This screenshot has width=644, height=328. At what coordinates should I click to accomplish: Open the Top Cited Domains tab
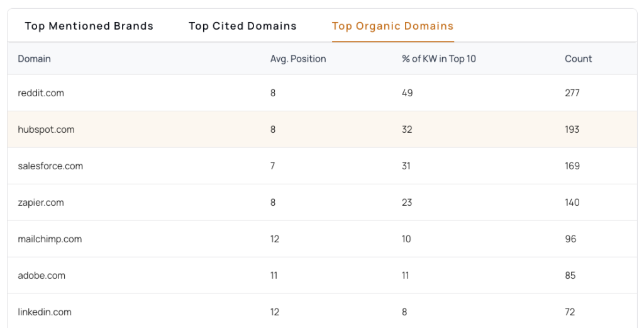(242, 26)
